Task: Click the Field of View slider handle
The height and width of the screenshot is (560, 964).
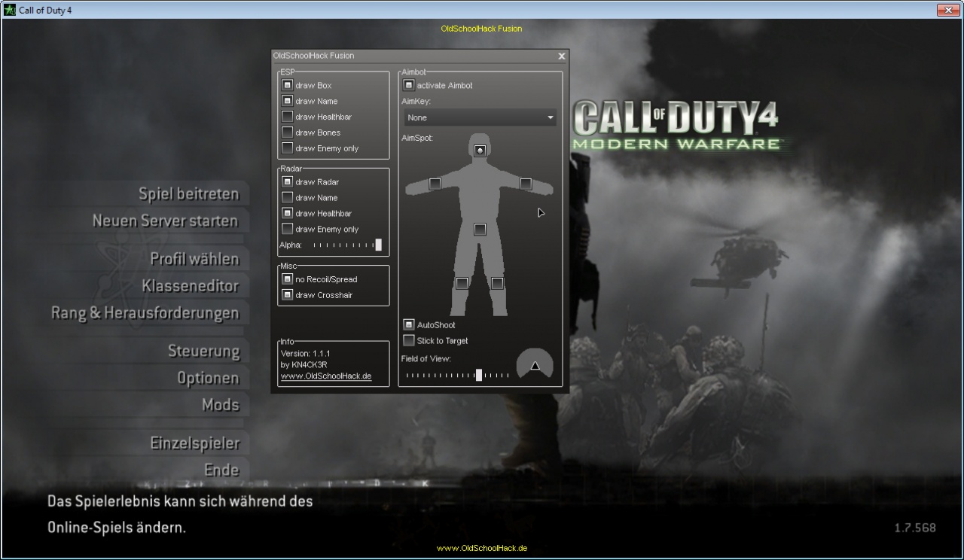Action: coord(479,375)
